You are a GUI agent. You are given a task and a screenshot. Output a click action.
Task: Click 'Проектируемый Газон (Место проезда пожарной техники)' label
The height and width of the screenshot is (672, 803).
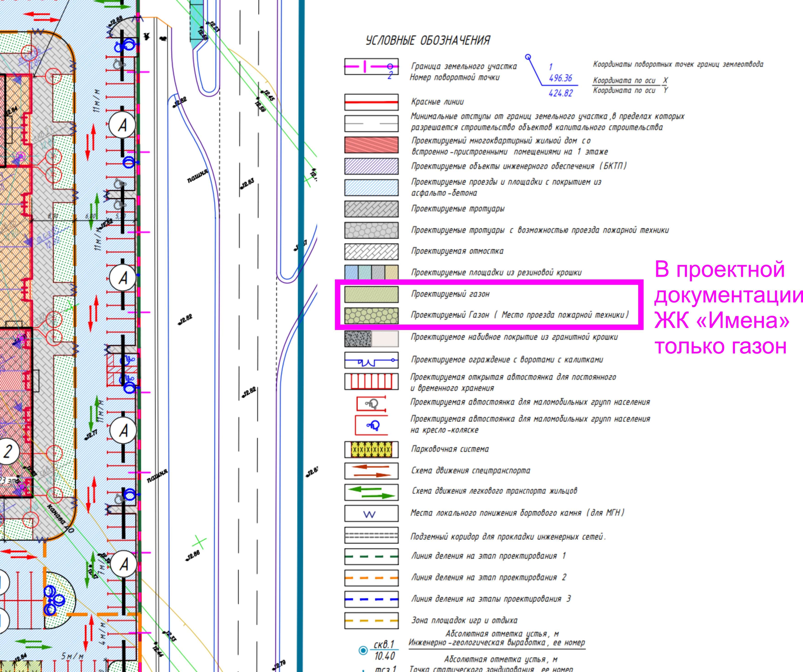(520, 315)
